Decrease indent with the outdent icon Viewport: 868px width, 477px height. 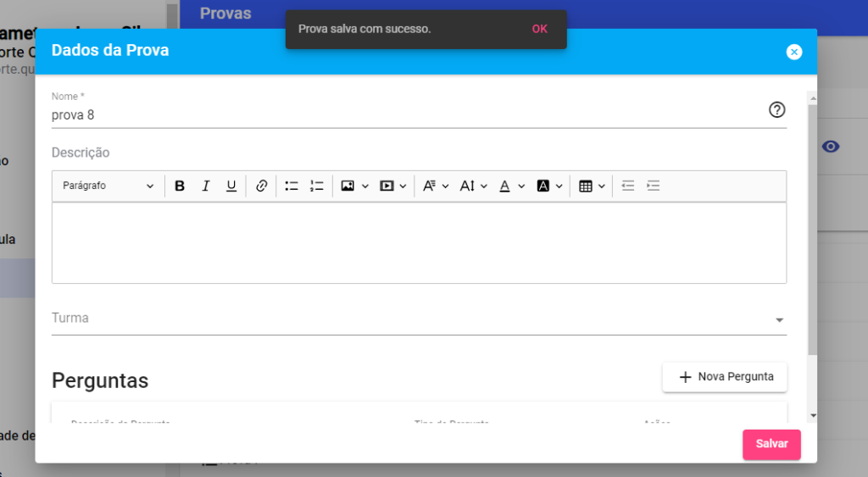628,186
